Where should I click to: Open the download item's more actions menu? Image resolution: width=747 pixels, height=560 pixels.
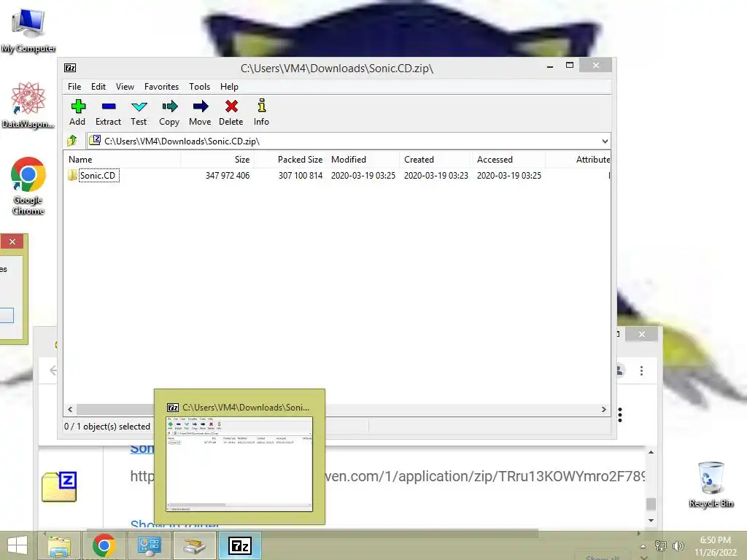pos(620,415)
